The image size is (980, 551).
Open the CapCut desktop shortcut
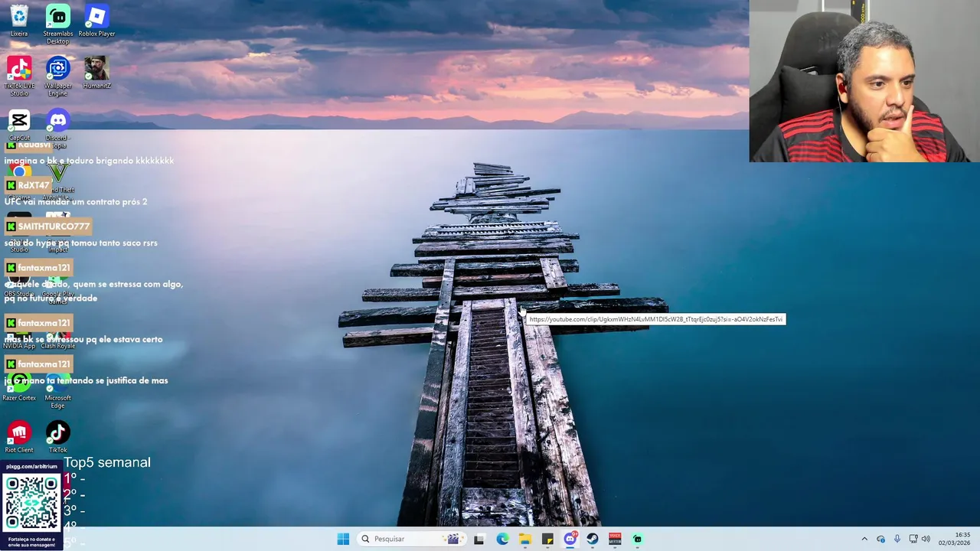19,125
